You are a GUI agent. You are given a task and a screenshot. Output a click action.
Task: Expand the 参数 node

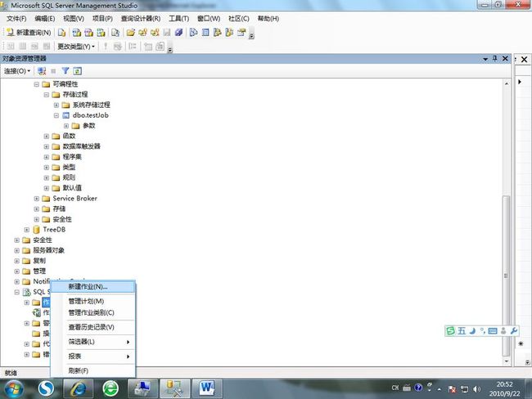pyautogui.click(x=66, y=126)
